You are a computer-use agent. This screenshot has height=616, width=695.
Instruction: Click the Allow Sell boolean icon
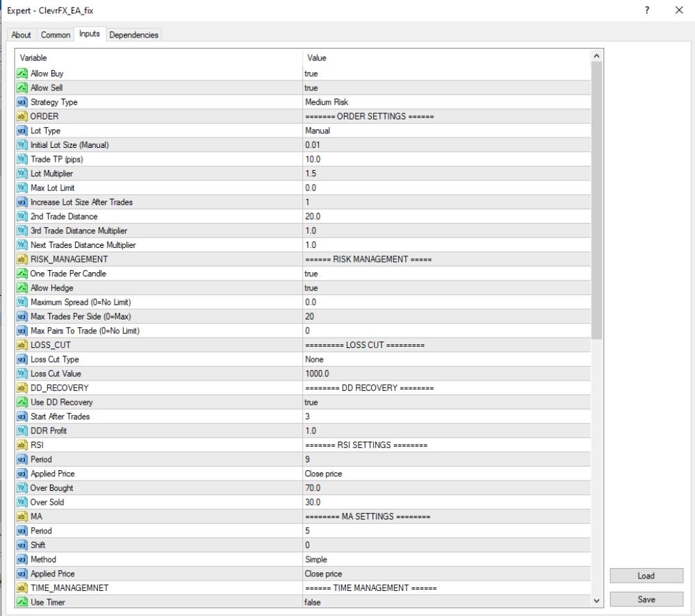22,88
